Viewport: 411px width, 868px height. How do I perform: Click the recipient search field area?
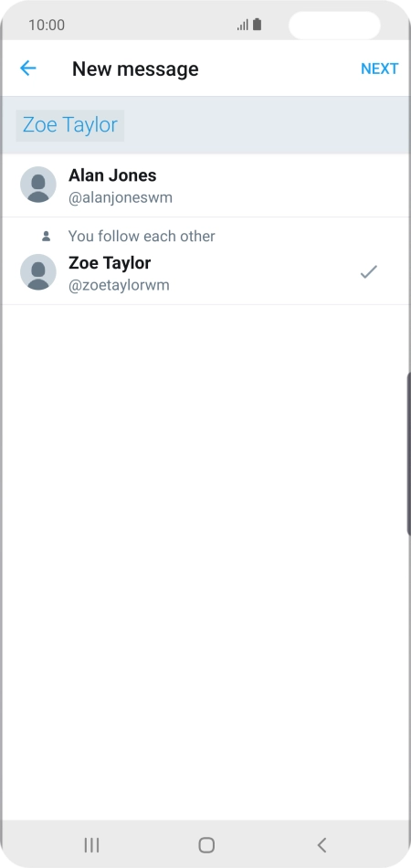pos(205,125)
